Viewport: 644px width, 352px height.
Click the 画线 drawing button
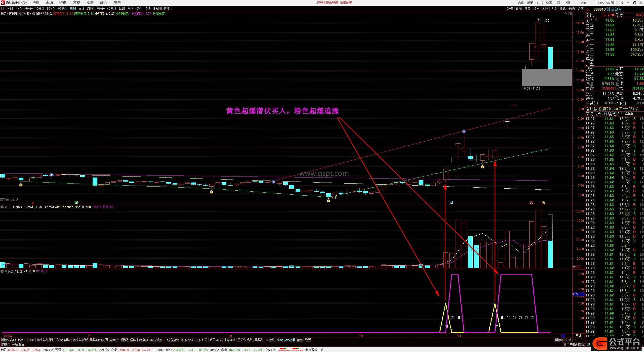coord(545,9)
